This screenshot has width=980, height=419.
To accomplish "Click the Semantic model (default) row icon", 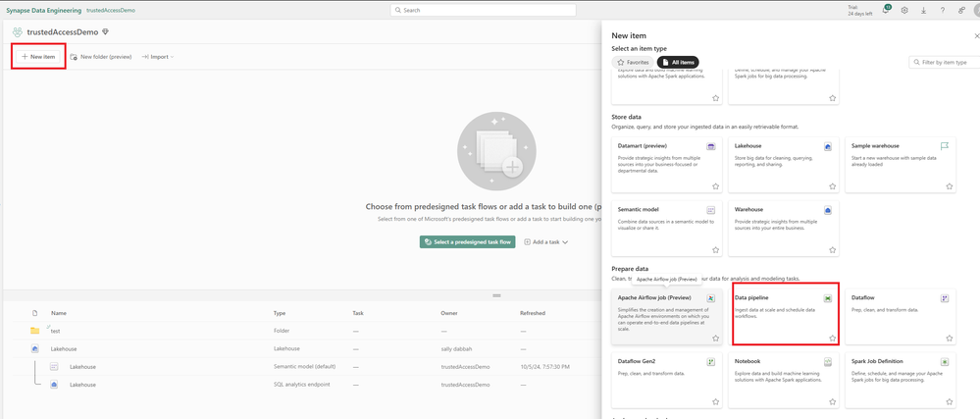I will 54,366.
